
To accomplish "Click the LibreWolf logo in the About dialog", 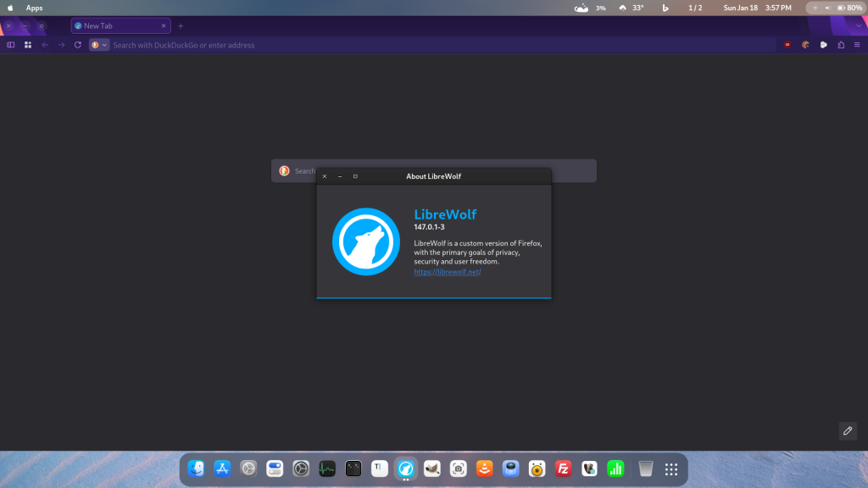I will point(366,241).
